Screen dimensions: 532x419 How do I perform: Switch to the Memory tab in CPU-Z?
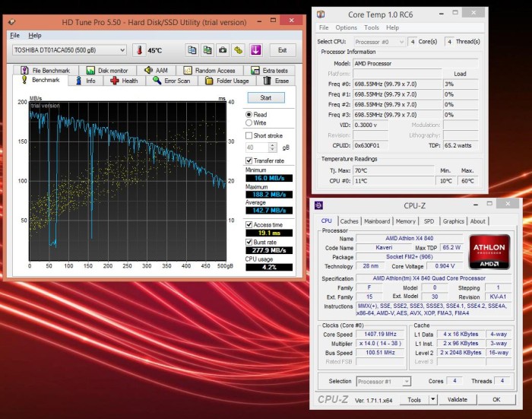[405, 221]
